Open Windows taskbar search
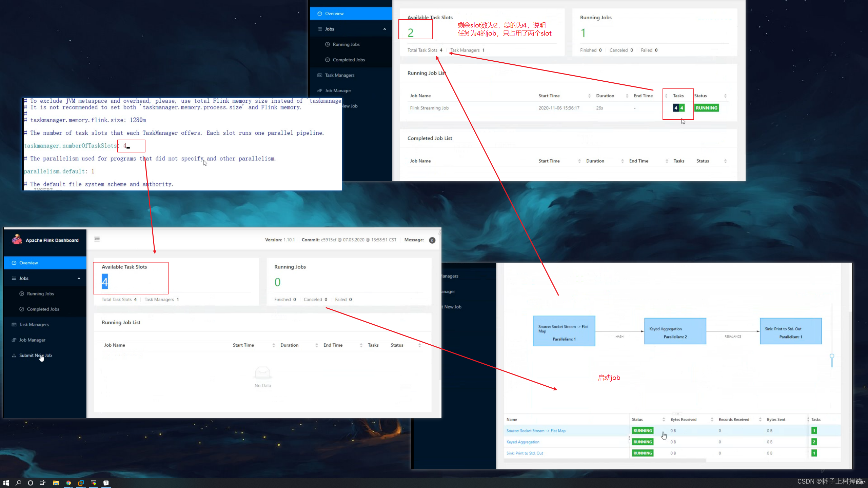Viewport: 868px width, 488px height. pyautogui.click(x=18, y=483)
